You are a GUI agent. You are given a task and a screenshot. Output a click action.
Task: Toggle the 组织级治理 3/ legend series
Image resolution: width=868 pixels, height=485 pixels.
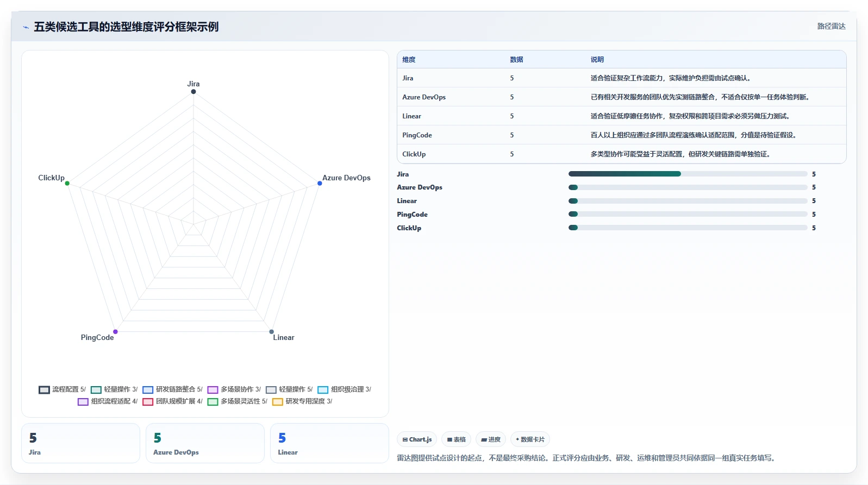[x=344, y=389]
